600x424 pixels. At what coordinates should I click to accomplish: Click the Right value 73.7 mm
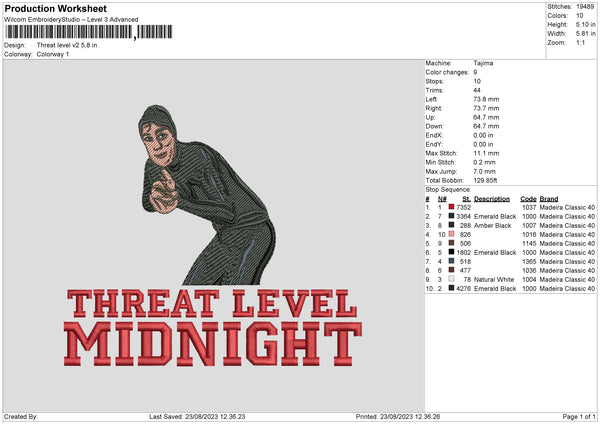486,108
